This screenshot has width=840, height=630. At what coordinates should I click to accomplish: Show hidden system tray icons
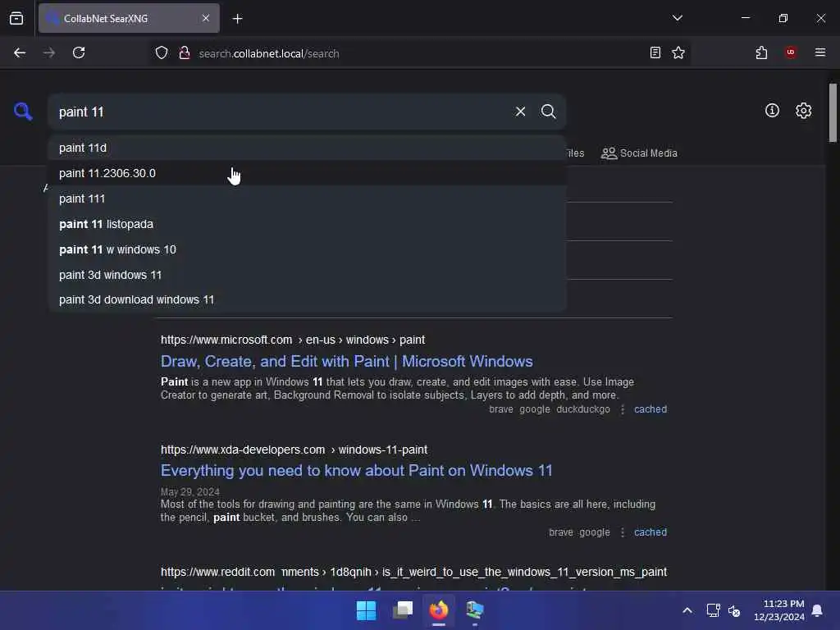pos(687,610)
